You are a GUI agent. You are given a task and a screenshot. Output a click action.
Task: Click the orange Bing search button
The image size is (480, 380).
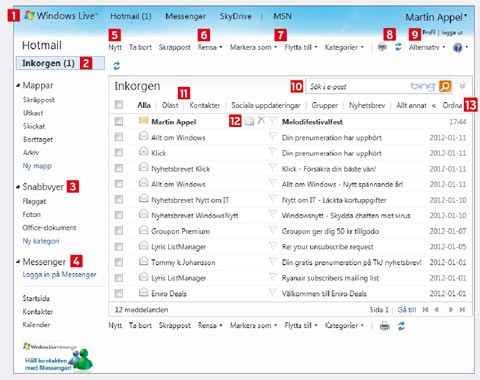(x=445, y=86)
